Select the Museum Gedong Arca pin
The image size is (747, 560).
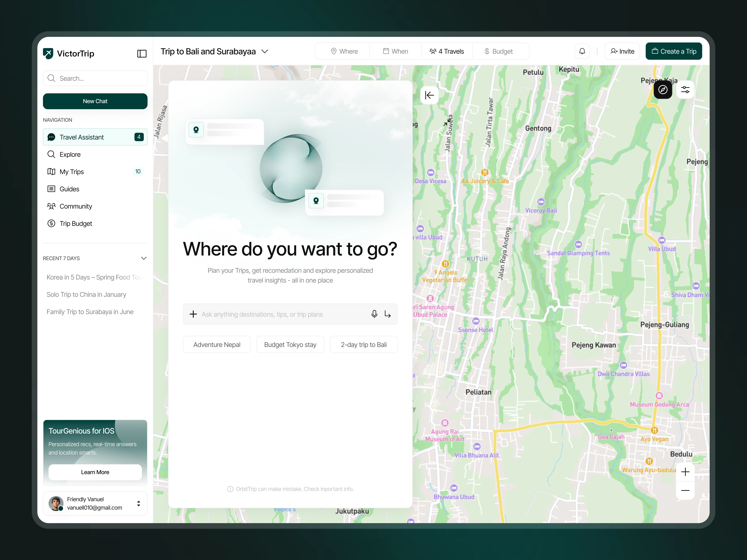pos(659,396)
